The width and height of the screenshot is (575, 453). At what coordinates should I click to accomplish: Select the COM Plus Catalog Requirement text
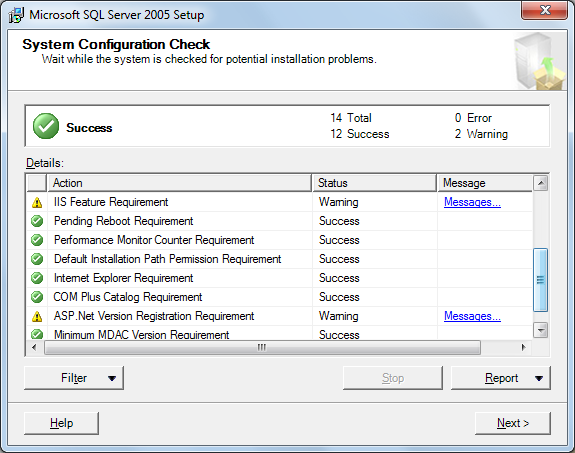pos(128,297)
